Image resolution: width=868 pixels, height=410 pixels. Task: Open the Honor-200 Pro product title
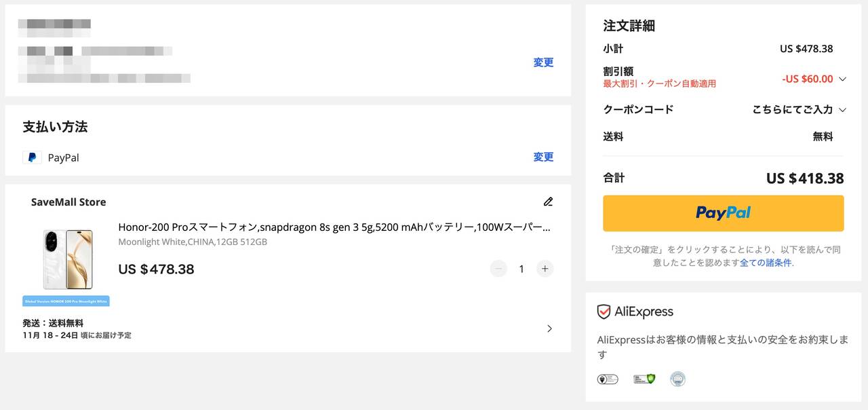pos(334,227)
